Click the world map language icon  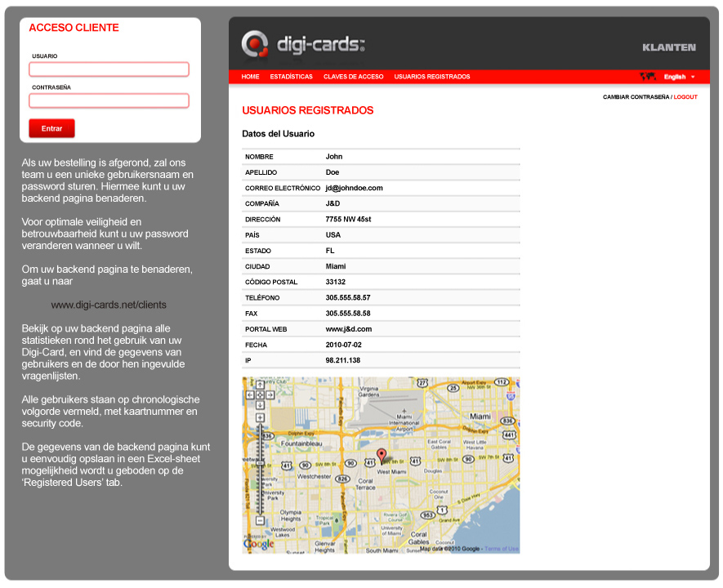(648, 77)
